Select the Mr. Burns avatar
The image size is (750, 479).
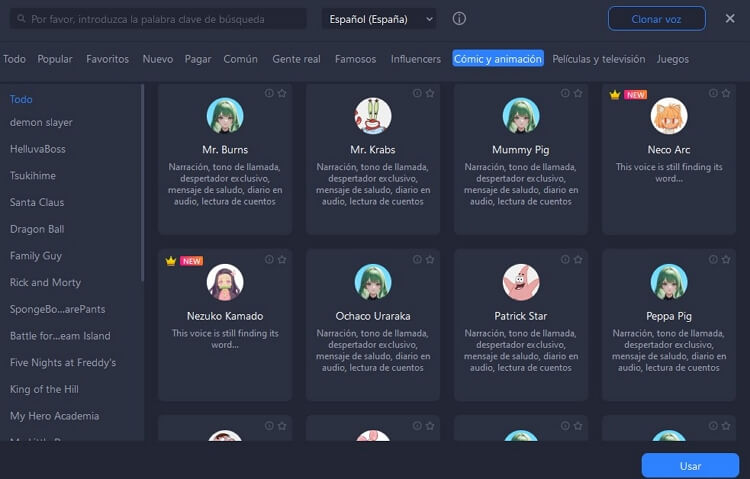point(225,116)
